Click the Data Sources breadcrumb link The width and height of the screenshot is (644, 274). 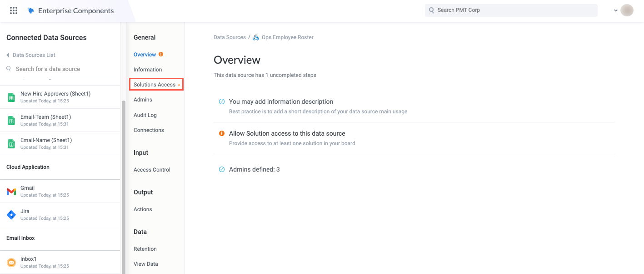pos(230,37)
